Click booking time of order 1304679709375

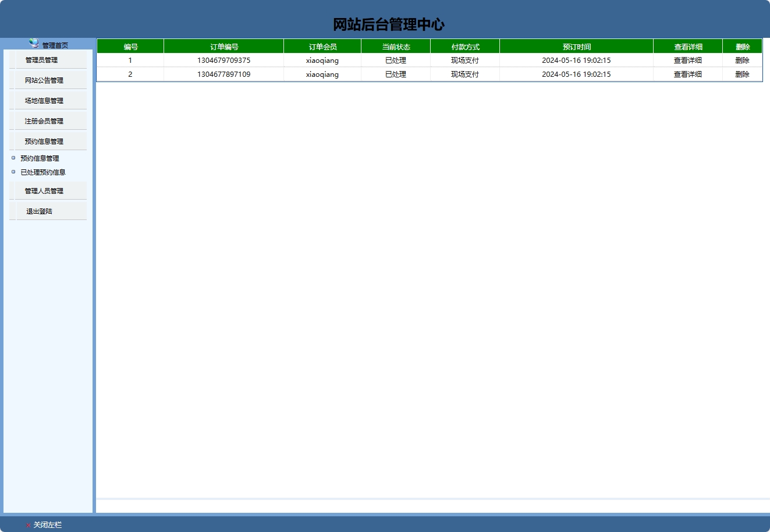pyautogui.click(x=576, y=61)
